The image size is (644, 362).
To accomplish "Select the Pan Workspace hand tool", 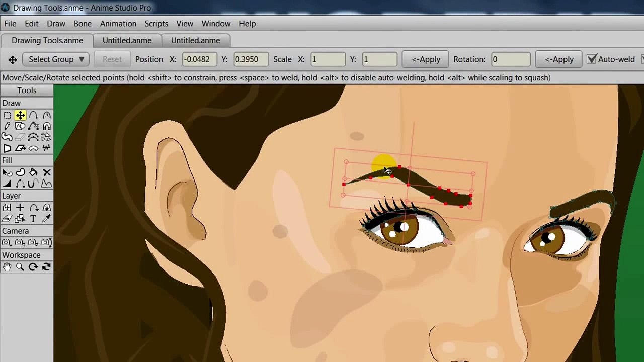I will (x=7, y=267).
